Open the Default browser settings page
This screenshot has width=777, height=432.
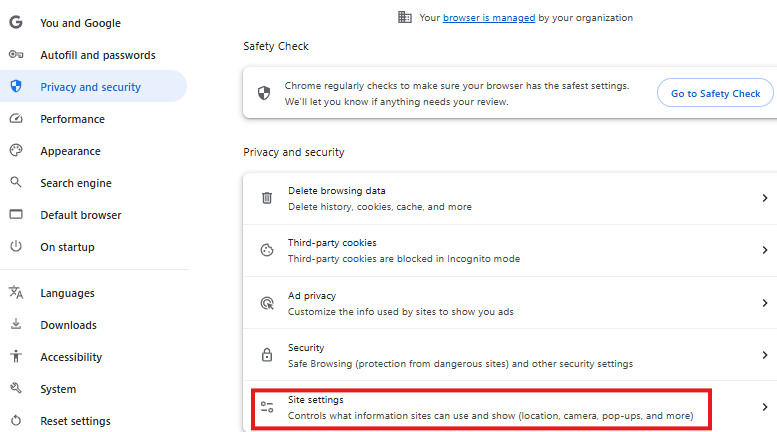[80, 215]
